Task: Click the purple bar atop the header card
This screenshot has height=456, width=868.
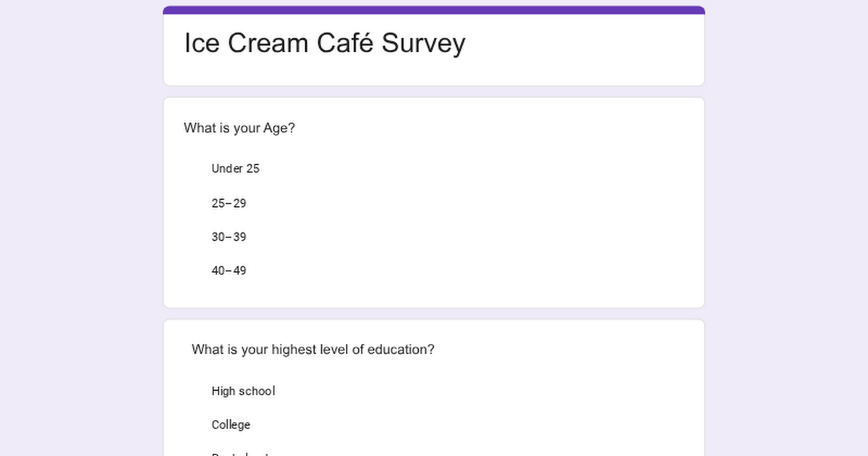Action: (434, 10)
